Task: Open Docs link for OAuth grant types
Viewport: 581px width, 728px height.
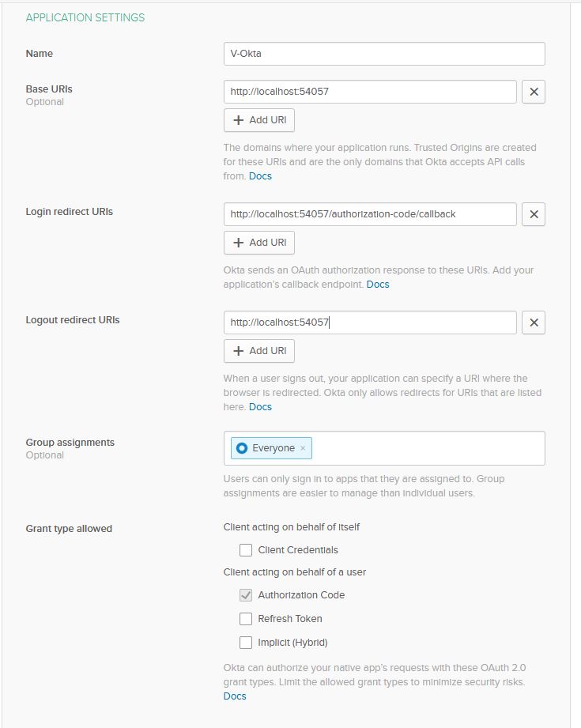Action: click(x=235, y=696)
